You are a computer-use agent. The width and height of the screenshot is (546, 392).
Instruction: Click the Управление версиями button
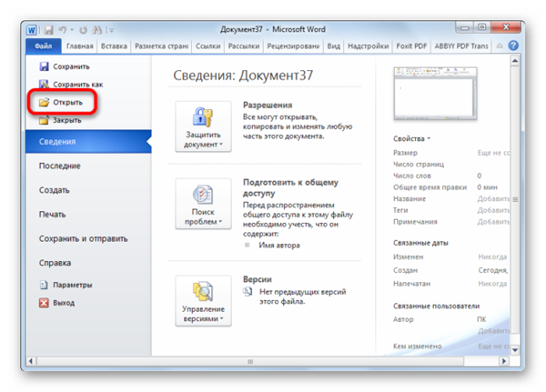click(x=203, y=301)
